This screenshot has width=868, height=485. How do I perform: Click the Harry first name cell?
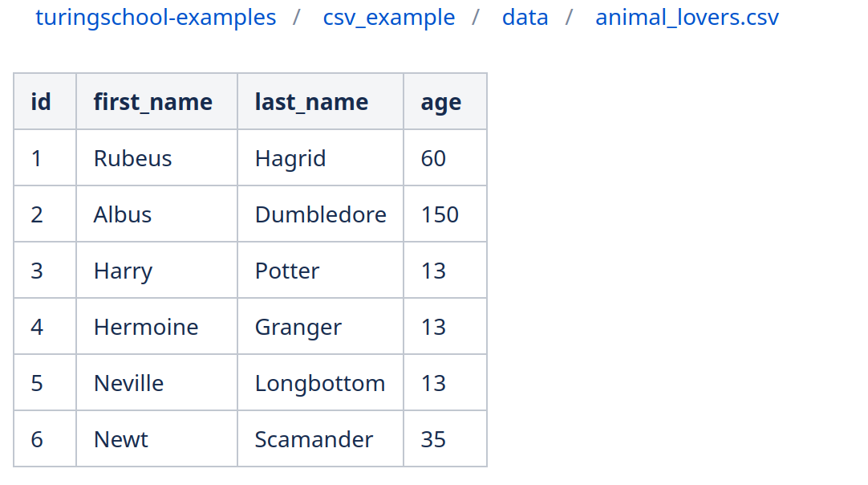(x=123, y=271)
